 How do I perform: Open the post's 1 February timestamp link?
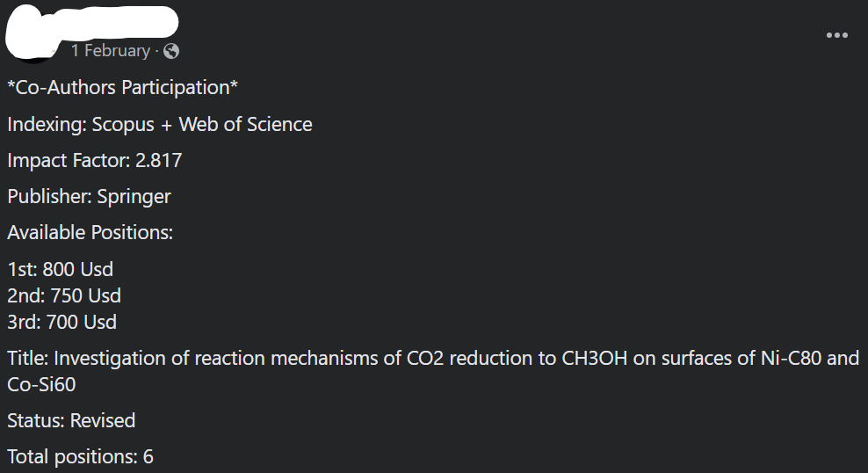click(x=111, y=51)
